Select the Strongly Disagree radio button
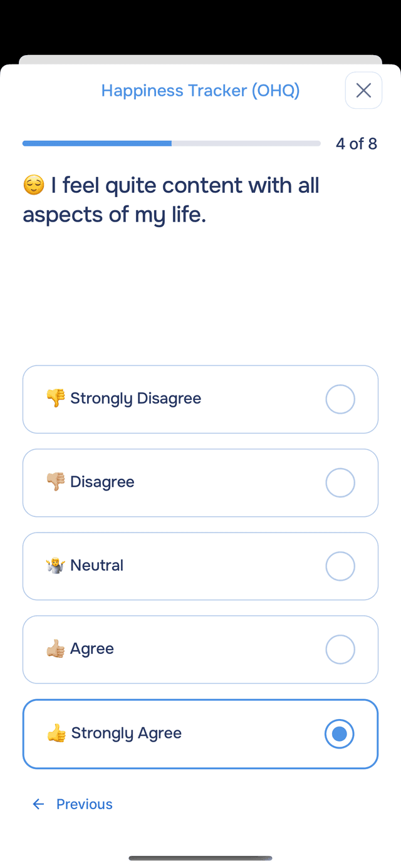The height and width of the screenshot is (868, 401). pos(340,399)
